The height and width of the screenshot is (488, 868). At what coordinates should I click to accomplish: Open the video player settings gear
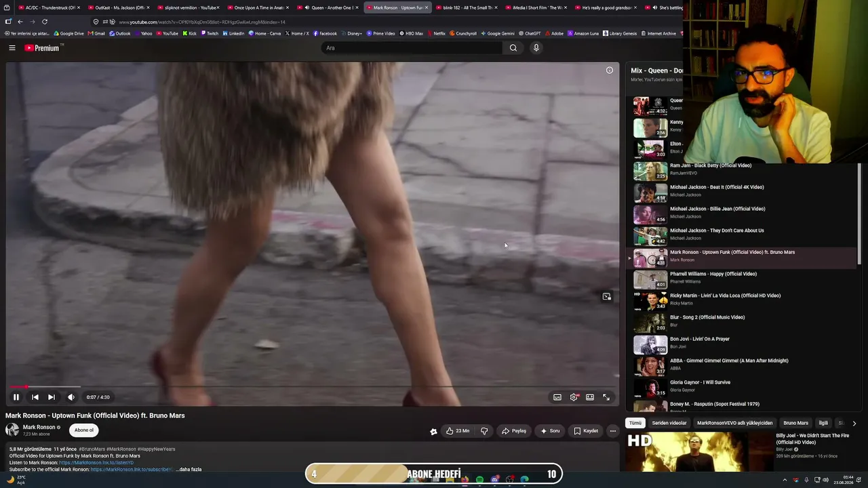tap(574, 397)
